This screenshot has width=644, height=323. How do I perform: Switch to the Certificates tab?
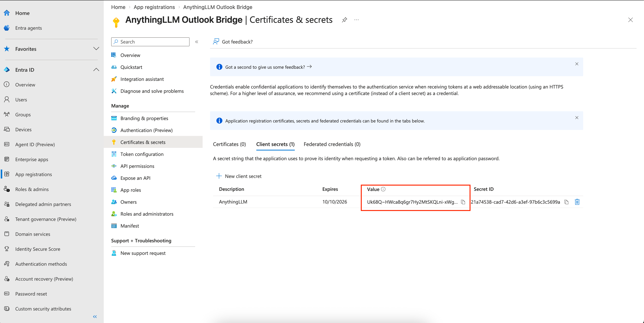(229, 144)
